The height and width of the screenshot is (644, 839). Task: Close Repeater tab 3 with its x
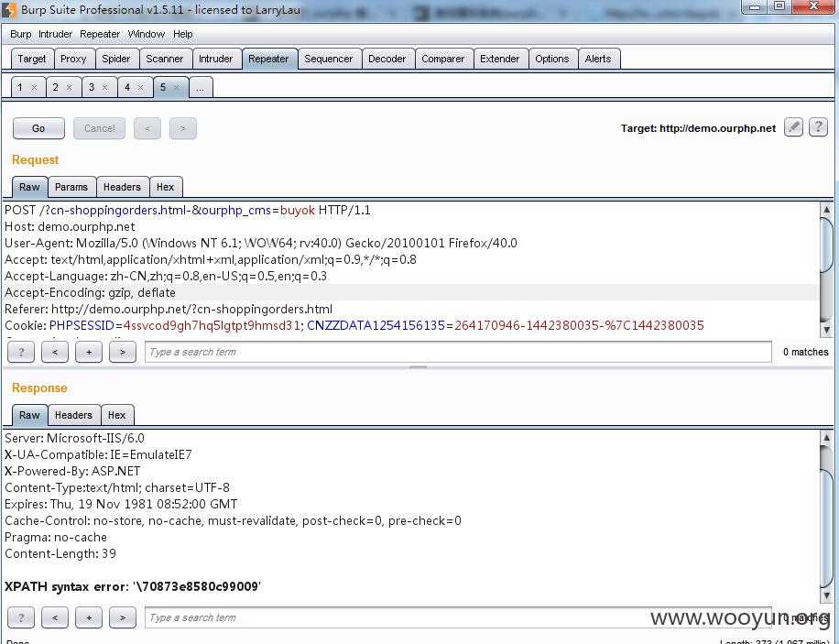point(104,87)
